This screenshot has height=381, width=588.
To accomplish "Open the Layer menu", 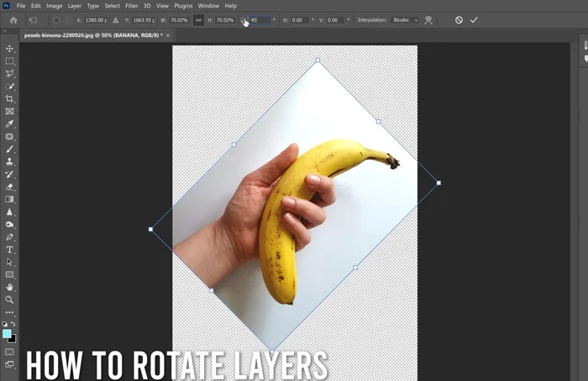I will coord(75,6).
